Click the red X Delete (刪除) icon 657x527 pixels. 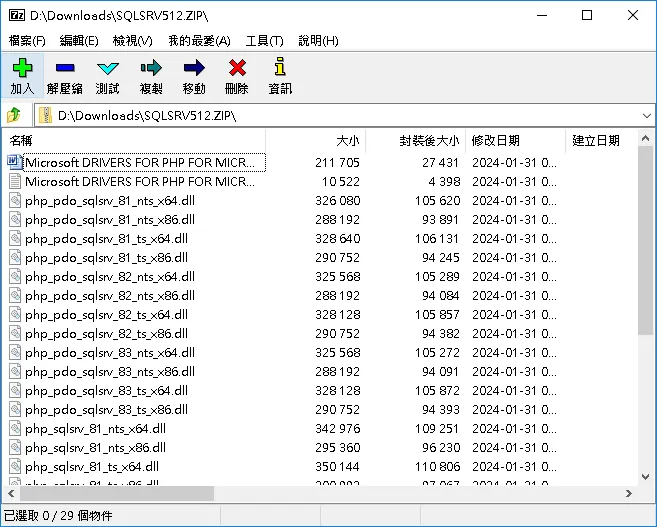tap(237, 68)
